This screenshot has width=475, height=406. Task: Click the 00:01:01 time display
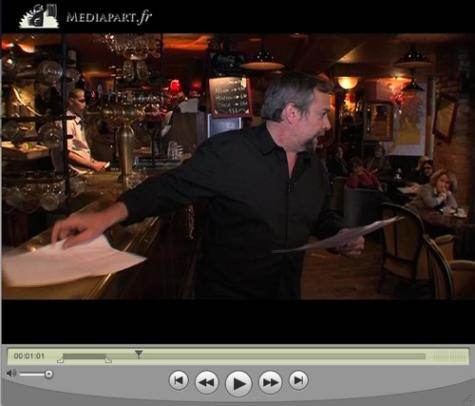29,356
